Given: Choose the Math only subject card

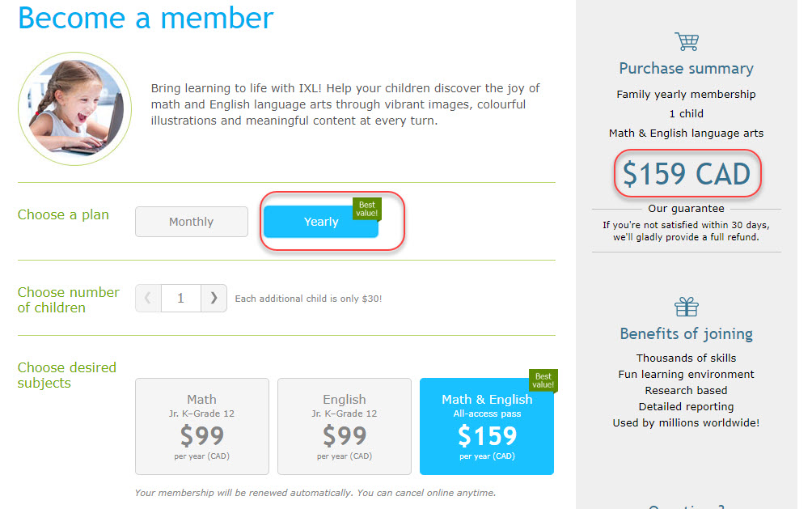Looking at the screenshot, I should (x=202, y=426).
